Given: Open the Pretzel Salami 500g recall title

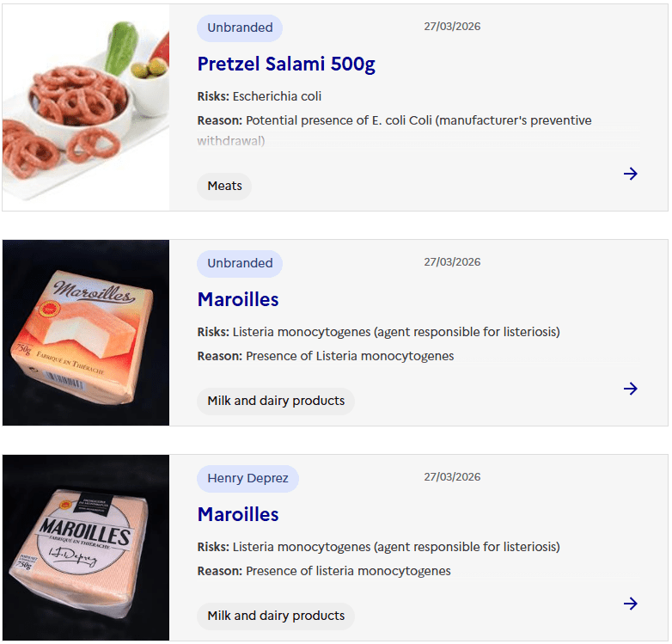Looking at the screenshot, I should 286,64.
